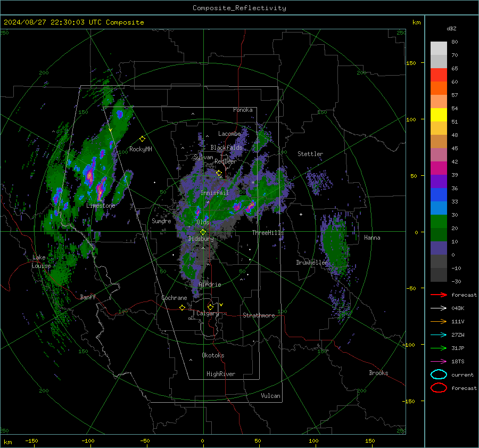Image resolution: width=479 pixels, height=448 pixels.
Task: Click the magenta 18TS arrow legend icon
Action: tap(439, 362)
